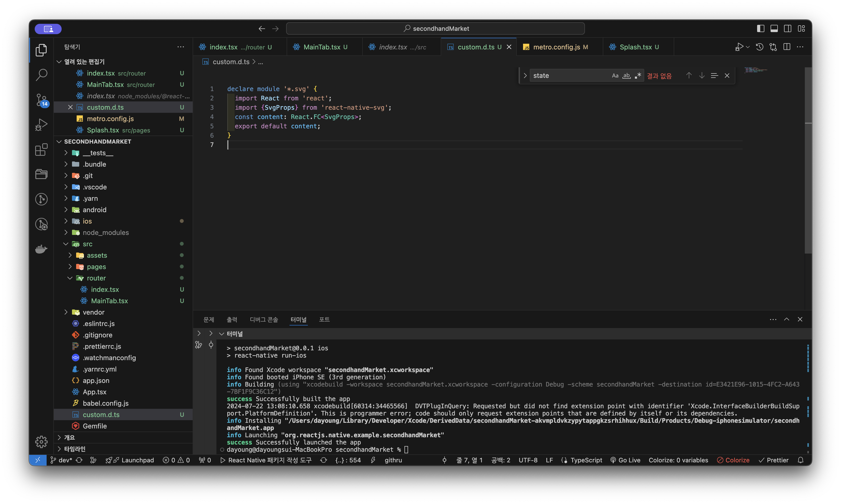This screenshot has height=504, width=841.
Task: Expand the android folder
Action: pos(95,210)
